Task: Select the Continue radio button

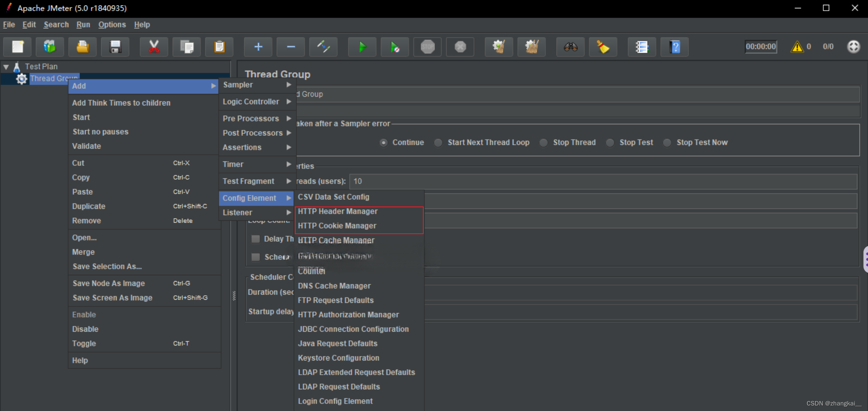Action: click(x=383, y=143)
